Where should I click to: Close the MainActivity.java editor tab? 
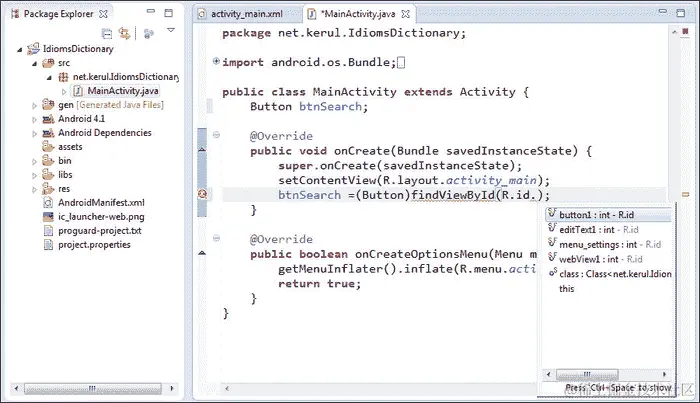click(405, 14)
